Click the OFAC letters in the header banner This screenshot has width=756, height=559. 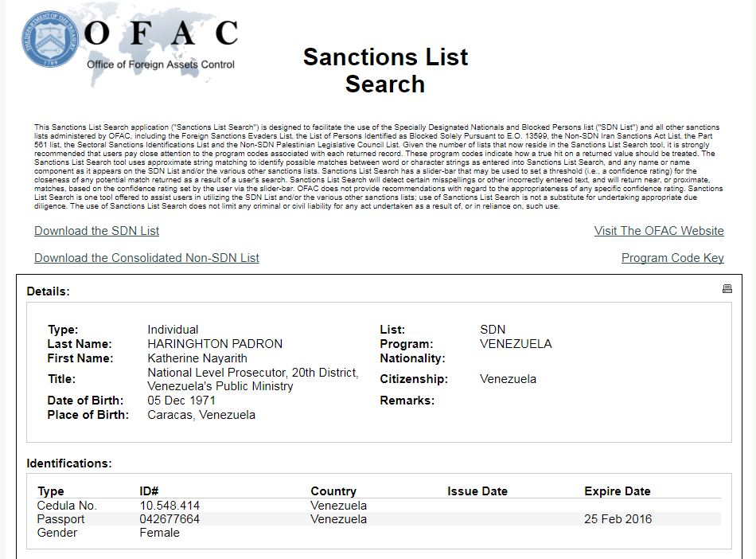point(161,33)
